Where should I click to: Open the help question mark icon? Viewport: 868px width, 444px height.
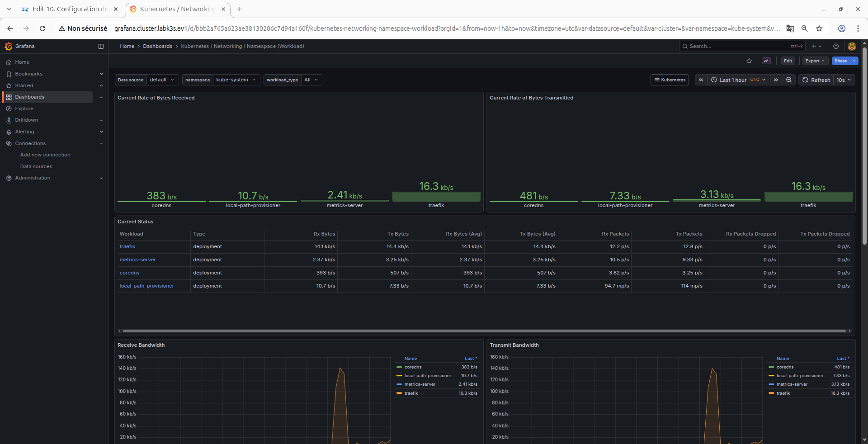click(x=836, y=46)
